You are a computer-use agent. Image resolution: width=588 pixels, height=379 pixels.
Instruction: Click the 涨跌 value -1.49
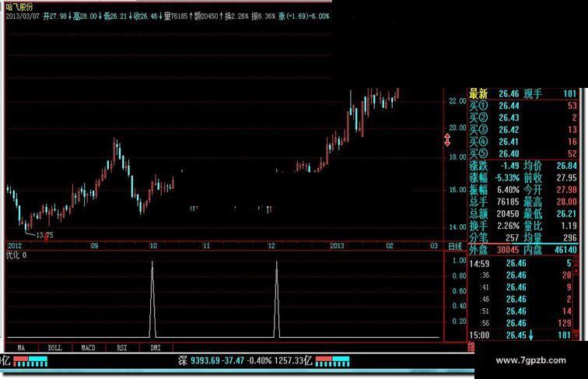pyautogui.click(x=509, y=166)
